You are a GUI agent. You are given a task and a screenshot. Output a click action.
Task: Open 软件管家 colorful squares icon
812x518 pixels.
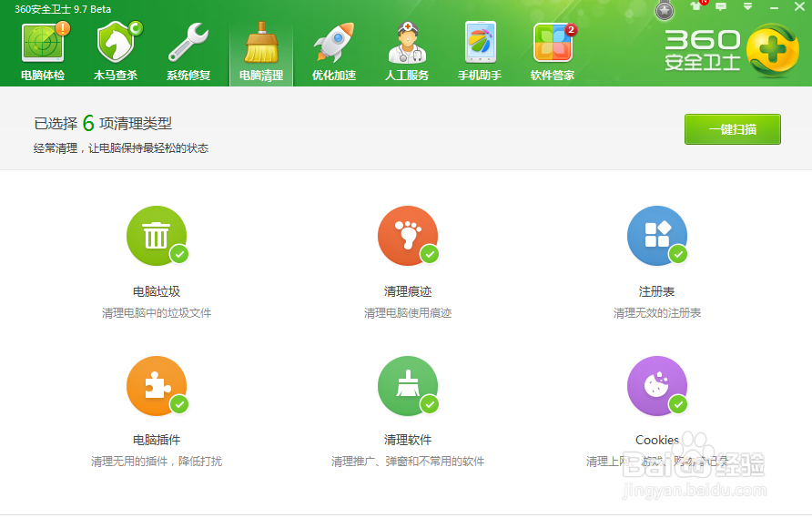point(553,43)
